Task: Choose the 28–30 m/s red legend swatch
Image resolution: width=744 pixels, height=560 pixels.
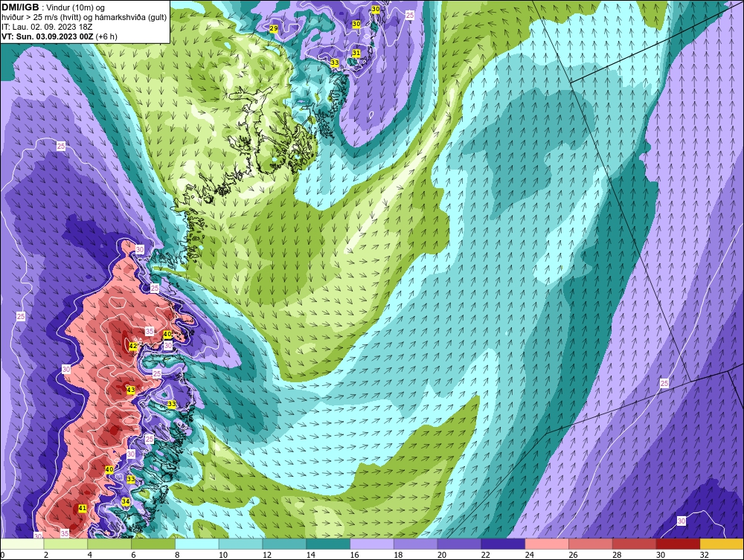Action: (633, 544)
